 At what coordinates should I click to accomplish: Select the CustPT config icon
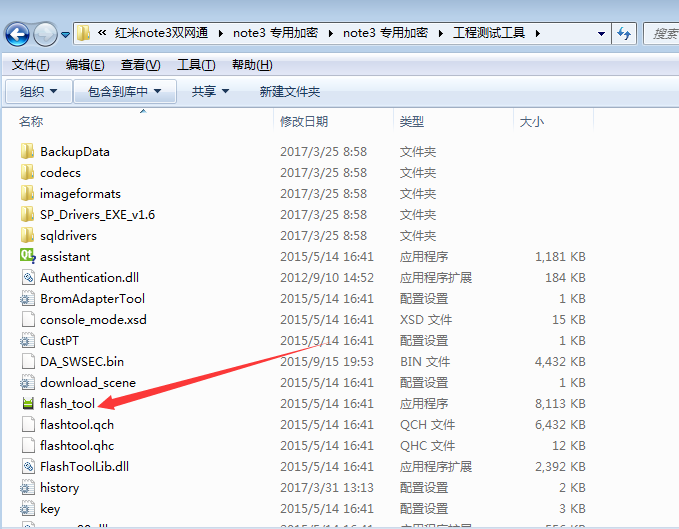click(27, 340)
